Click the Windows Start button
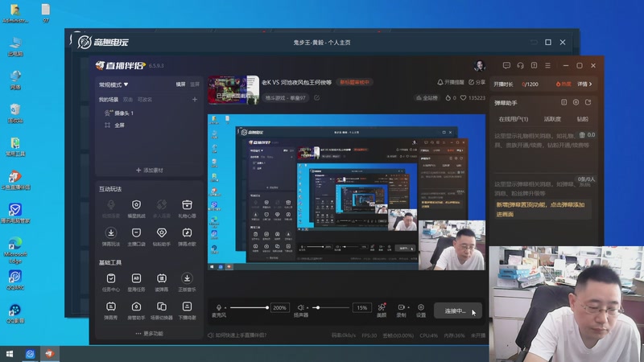This screenshot has height=362, width=644. coord(10,354)
